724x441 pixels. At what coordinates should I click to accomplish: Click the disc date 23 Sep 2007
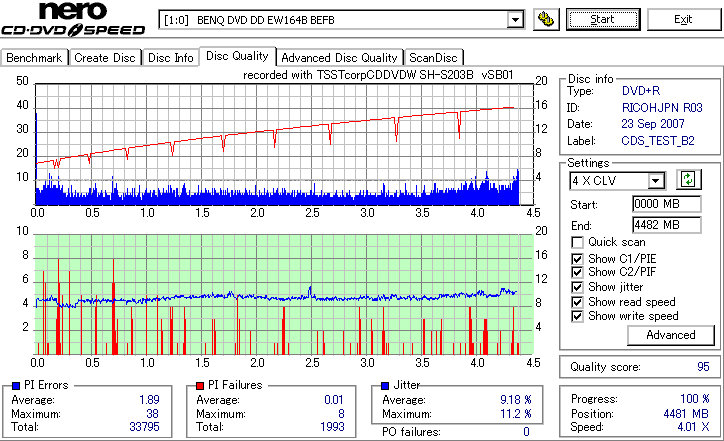pyautogui.click(x=652, y=124)
